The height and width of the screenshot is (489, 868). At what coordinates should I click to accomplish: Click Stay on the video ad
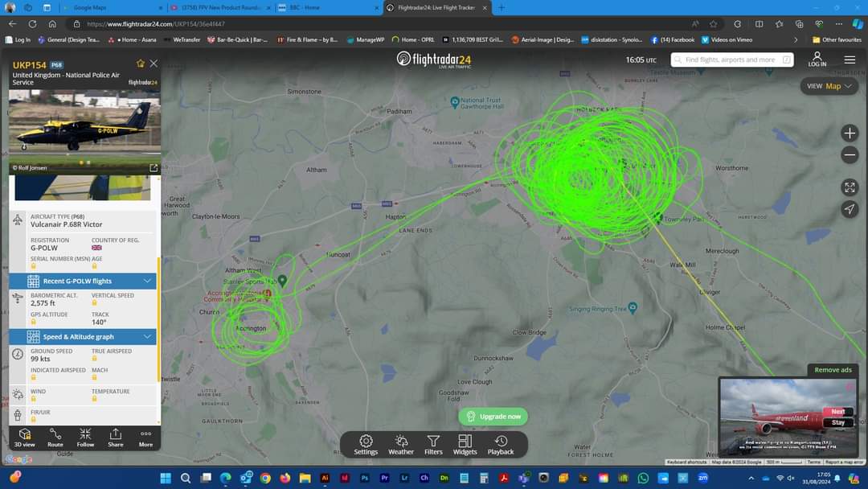(x=837, y=422)
